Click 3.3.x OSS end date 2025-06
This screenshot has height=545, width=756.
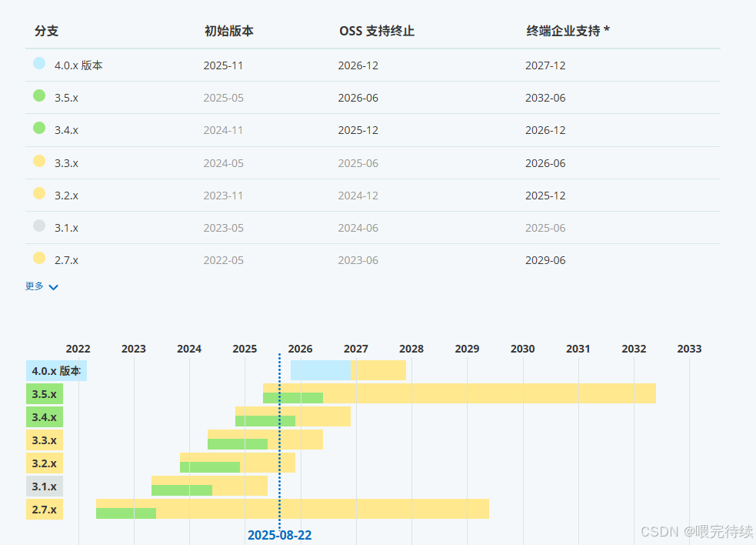click(x=358, y=163)
